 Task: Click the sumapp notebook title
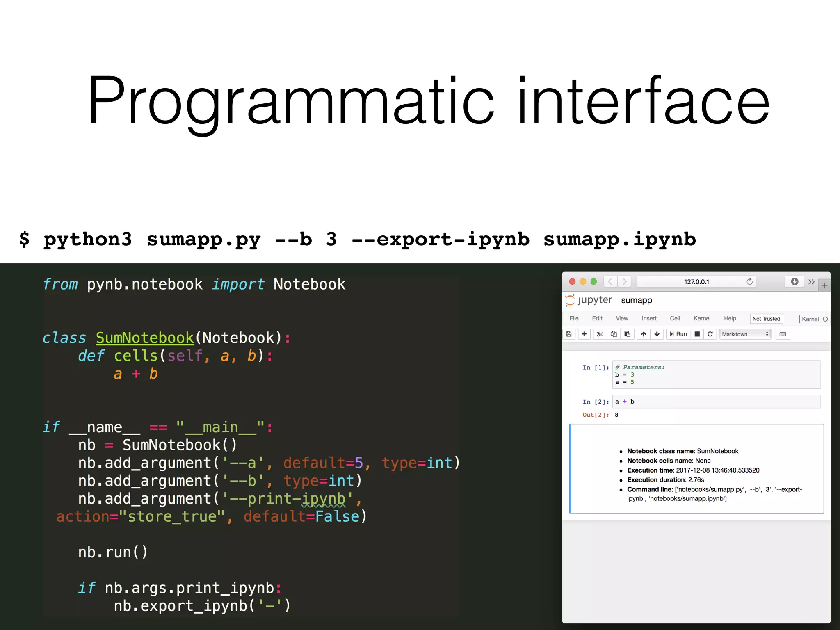pyautogui.click(x=636, y=300)
